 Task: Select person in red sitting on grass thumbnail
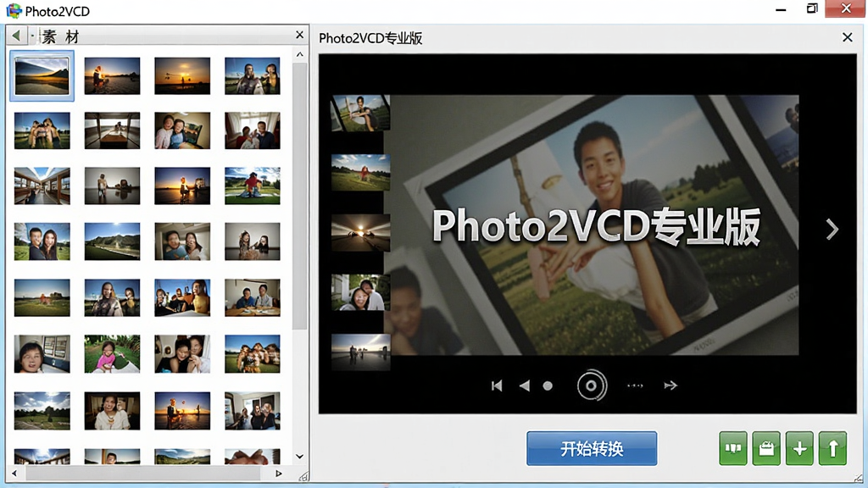point(253,186)
